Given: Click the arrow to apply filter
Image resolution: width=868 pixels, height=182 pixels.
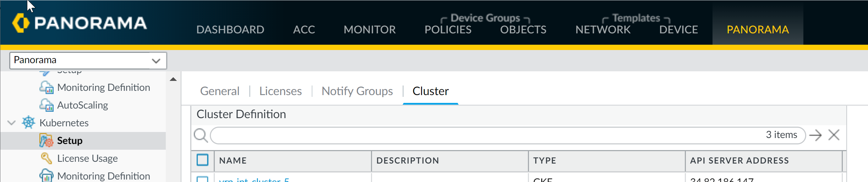Looking at the screenshot, I should [x=815, y=135].
